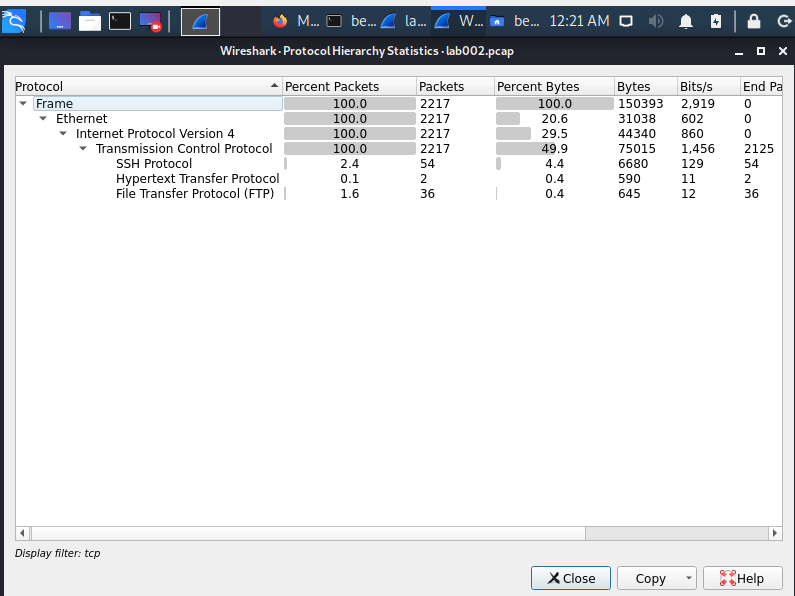Click the FTP bytes value 645
The image size is (795, 596).
pyautogui.click(x=629, y=194)
